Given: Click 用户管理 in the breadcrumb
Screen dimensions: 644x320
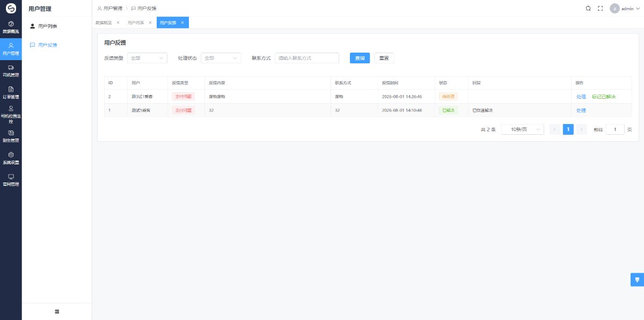Looking at the screenshot, I should 113,9.
